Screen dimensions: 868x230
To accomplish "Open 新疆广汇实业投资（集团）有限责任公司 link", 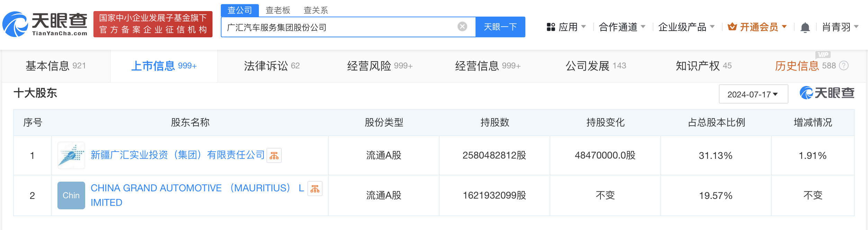I will coord(178,155).
